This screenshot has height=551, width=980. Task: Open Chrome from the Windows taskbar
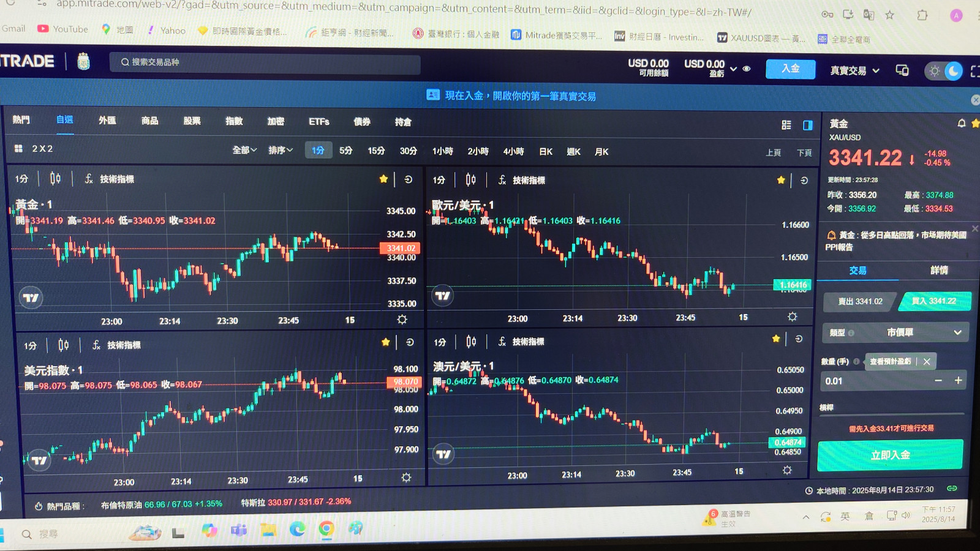click(326, 528)
